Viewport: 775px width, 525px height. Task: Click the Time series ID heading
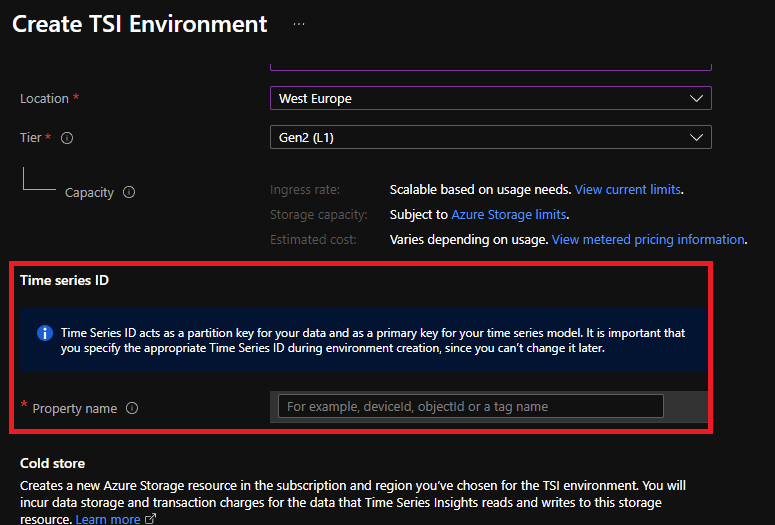pyautogui.click(x=64, y=280)
